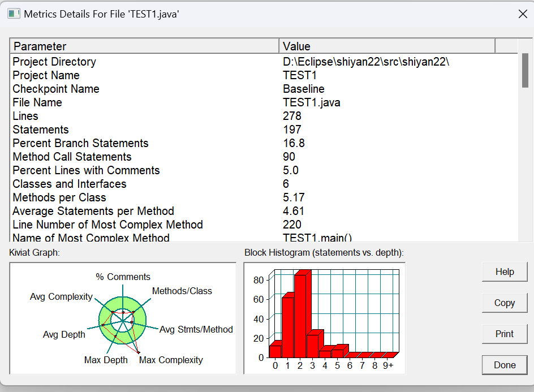Click the vertical scrollbar thumb

click(525, 70)
